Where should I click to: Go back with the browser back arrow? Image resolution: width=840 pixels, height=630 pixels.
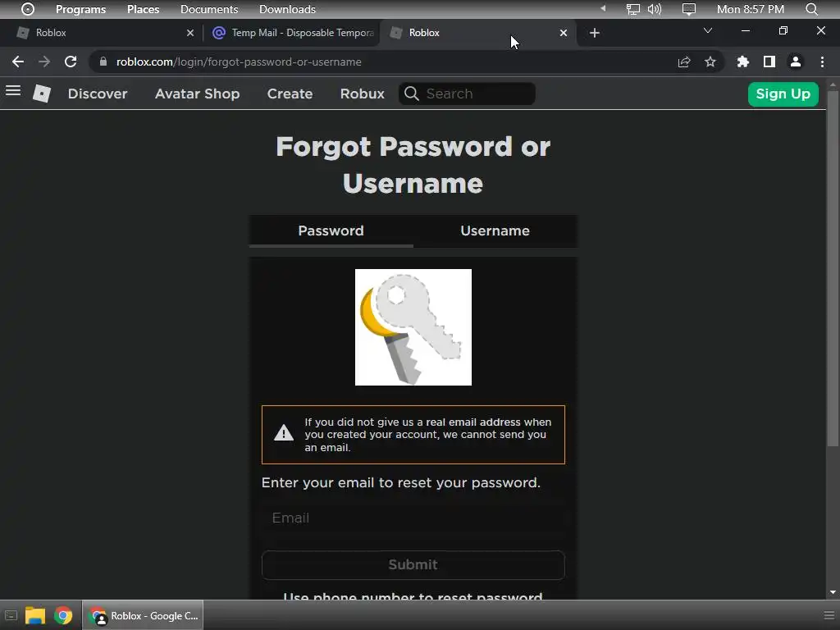[18, 62]
